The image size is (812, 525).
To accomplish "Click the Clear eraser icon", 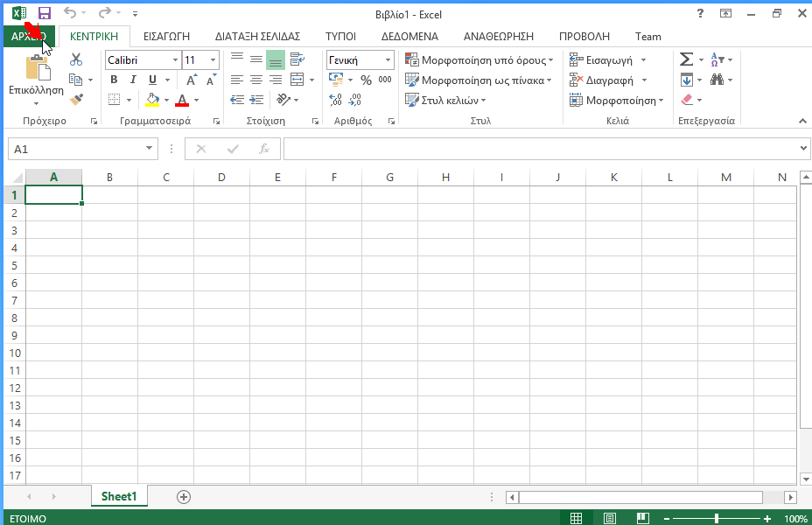I will [687, 100].
